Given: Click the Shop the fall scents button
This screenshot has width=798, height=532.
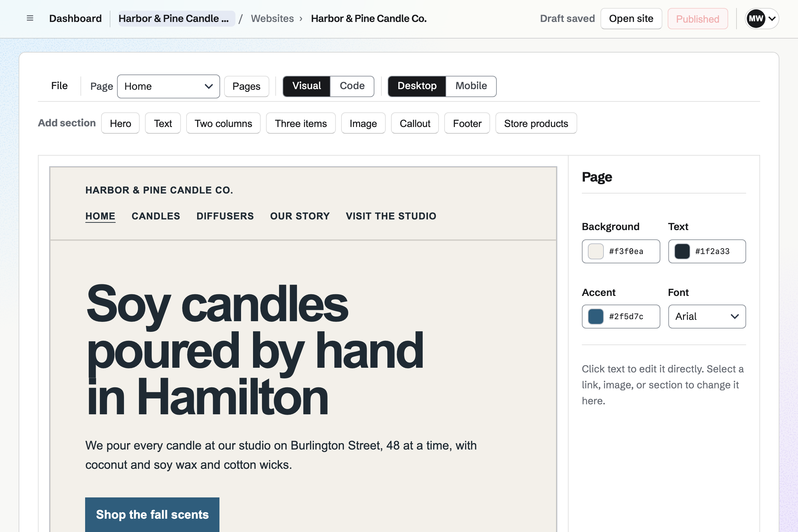Looking at the screenshot, I should (x=152, y=514).
